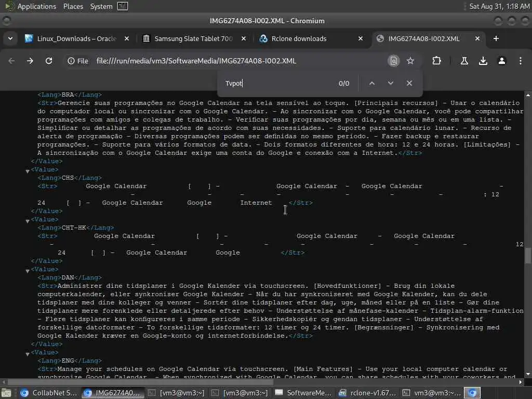Image resolution: width=532 pixels, height=399 pixels.
Task: Close the Linux_Downloads tab
Action: click(x=127, y=38)
